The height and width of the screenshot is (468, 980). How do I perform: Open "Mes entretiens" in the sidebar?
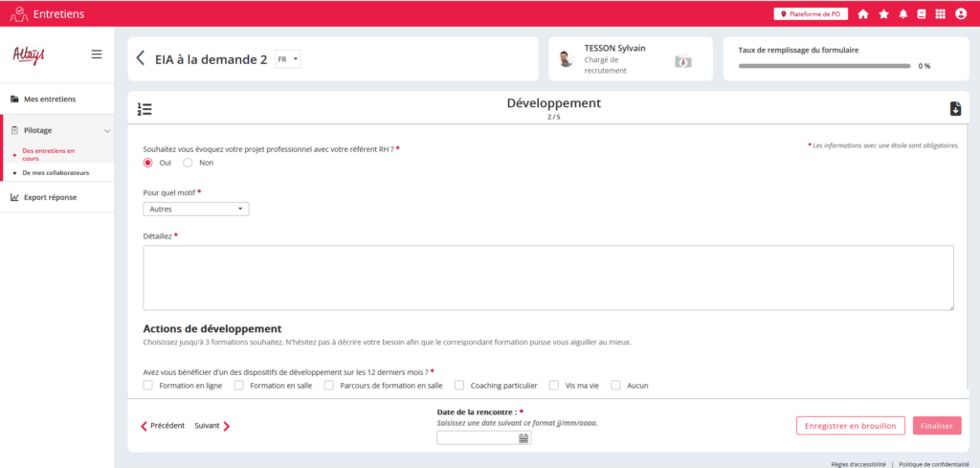49,99
